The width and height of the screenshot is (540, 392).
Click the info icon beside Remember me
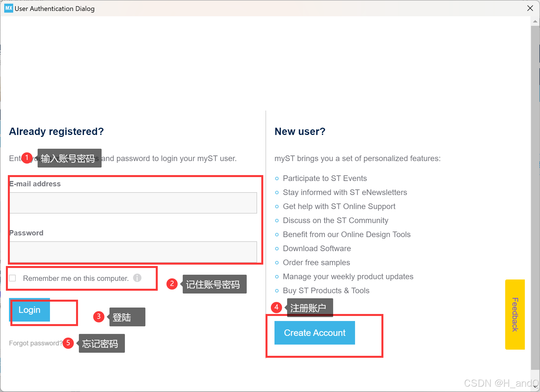click(x=137, y=278)
